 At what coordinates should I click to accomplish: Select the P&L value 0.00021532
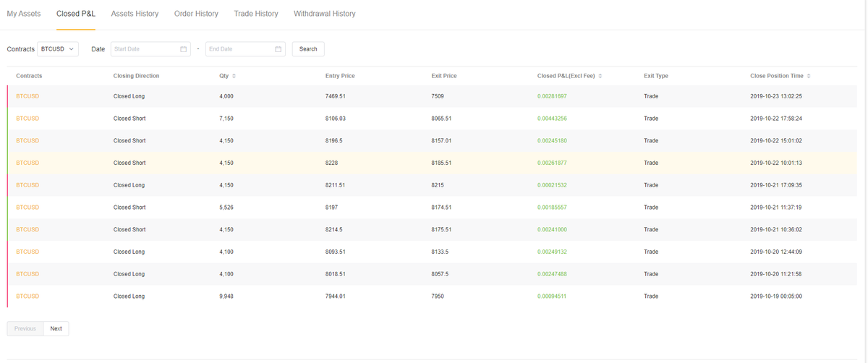click(x=552, y=185)
